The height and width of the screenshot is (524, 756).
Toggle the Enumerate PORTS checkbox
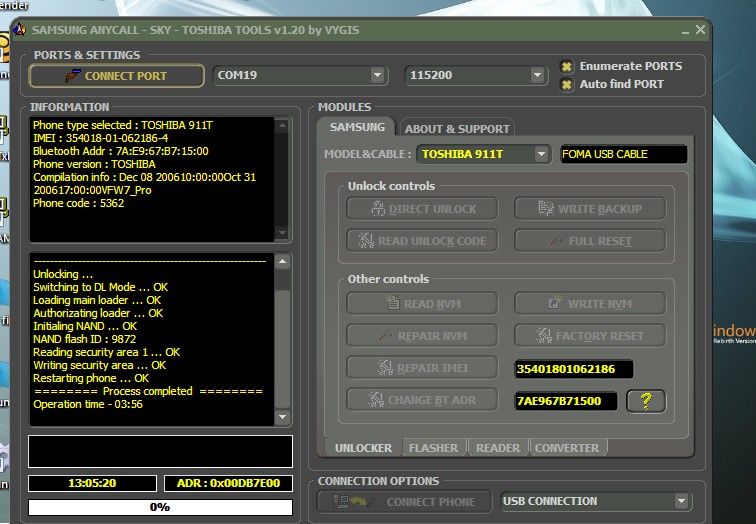(567, 67)
